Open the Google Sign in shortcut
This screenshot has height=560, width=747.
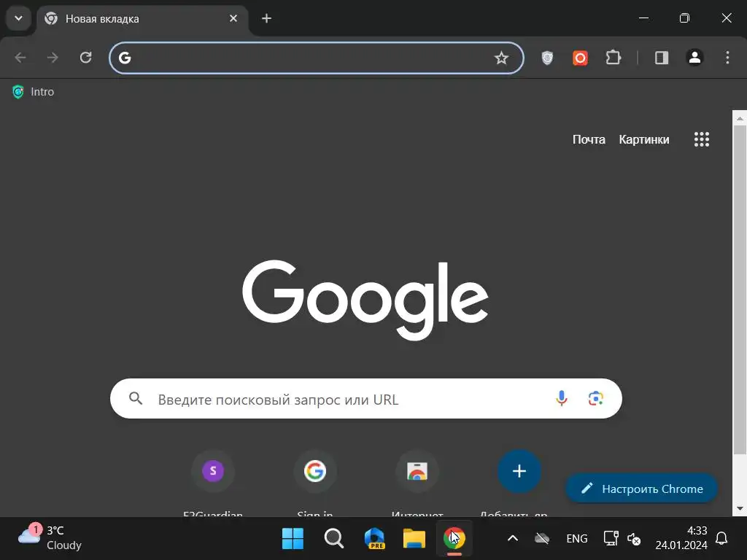tap(315, 471)
